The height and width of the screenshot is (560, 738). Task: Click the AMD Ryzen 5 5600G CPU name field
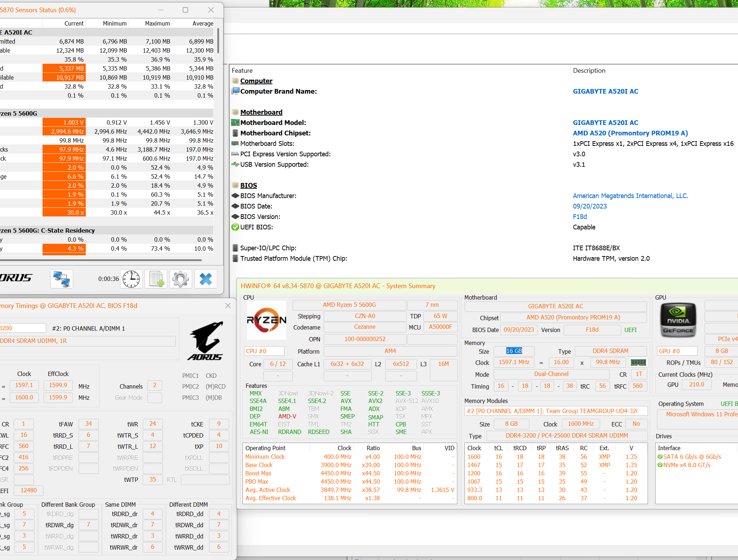coord(349,305)
